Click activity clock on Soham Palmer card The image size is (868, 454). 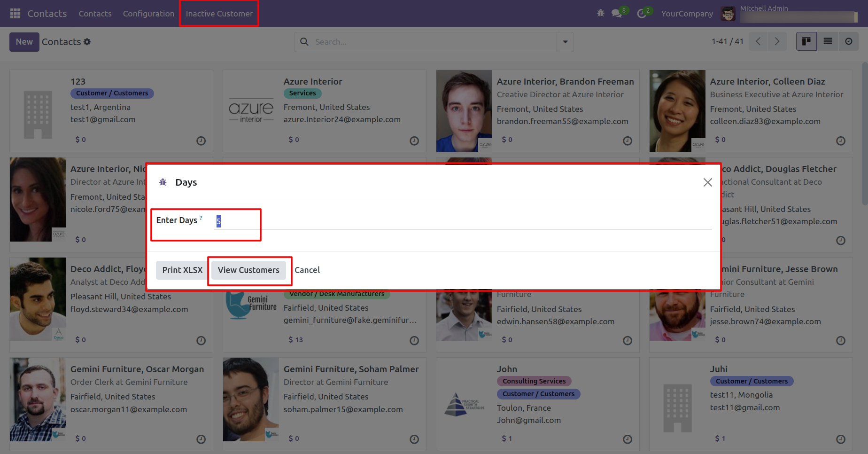tap(414, 439)
